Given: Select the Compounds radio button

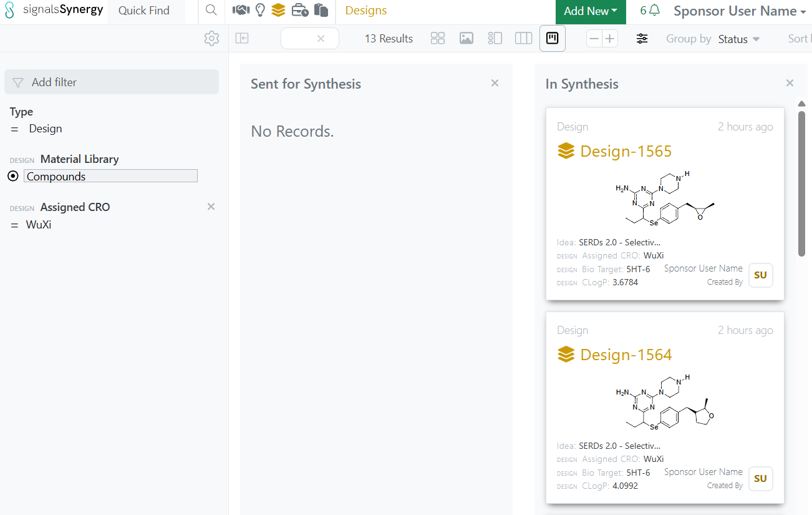Looking at the screenshot, I should 13,176.
